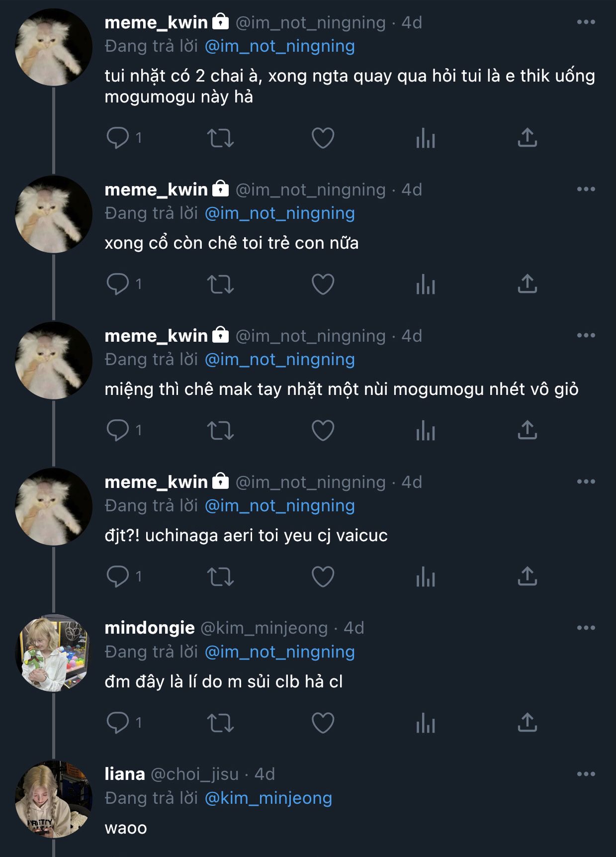Open more options on mindongie's tweet
616x857 pixels.
(x=586, y=628)
